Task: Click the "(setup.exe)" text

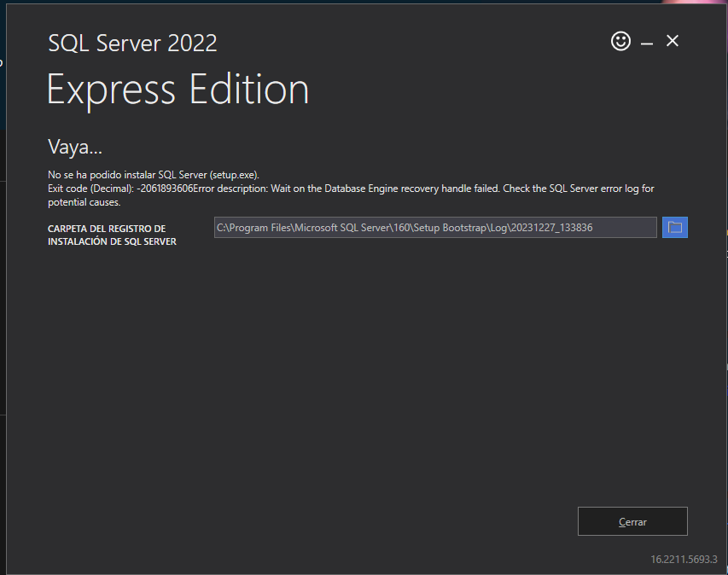Action: (234, 175)
